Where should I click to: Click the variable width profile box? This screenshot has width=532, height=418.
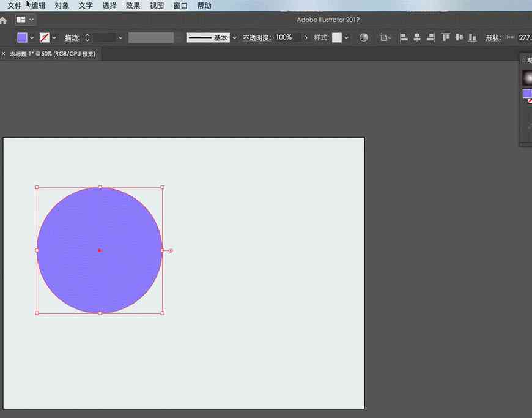151,38
